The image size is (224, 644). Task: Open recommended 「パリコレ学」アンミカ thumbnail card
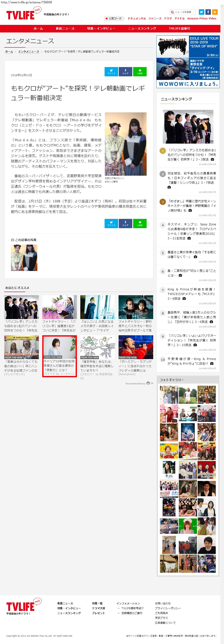(22, 314)
